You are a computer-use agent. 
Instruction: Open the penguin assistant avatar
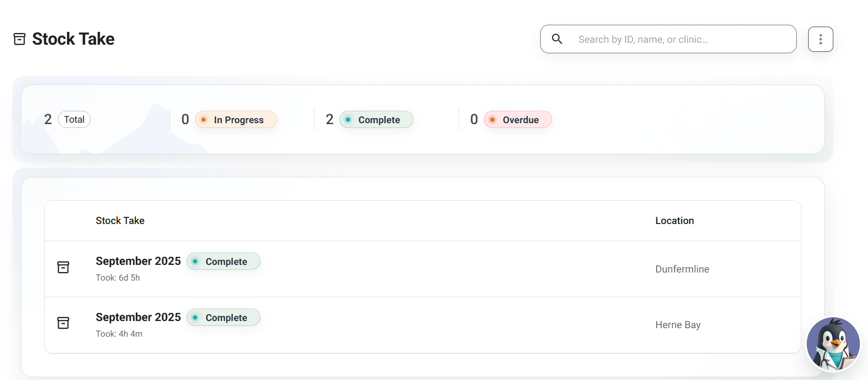[833, 344]
